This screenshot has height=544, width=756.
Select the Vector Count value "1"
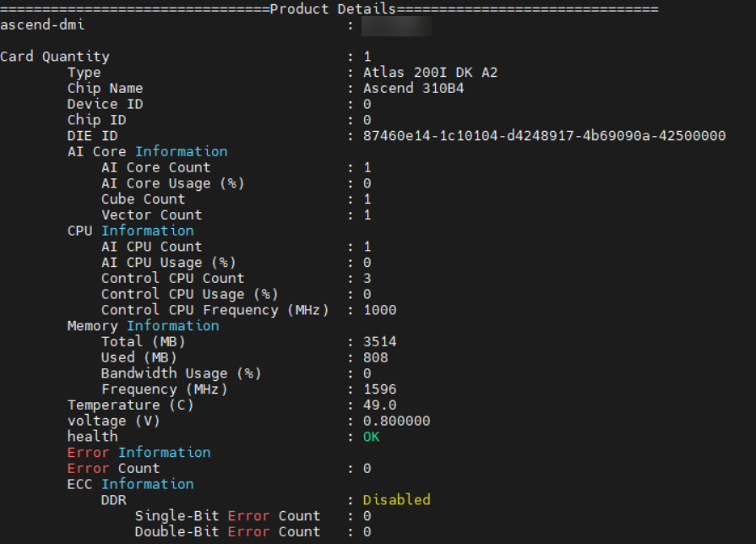coord(367,215)
